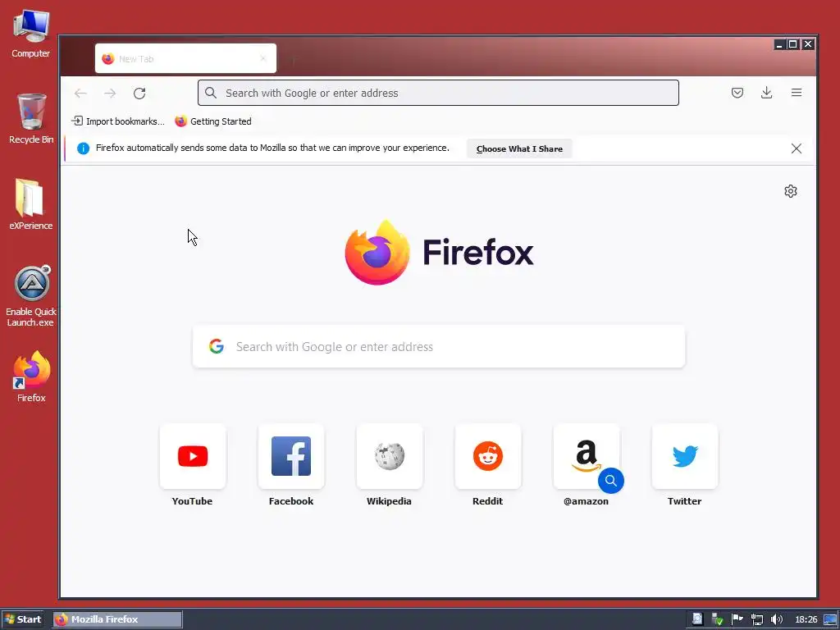The width and height of the screenshot is (840, 630).
Task: Focus the top address bar field
Action: 438,93
